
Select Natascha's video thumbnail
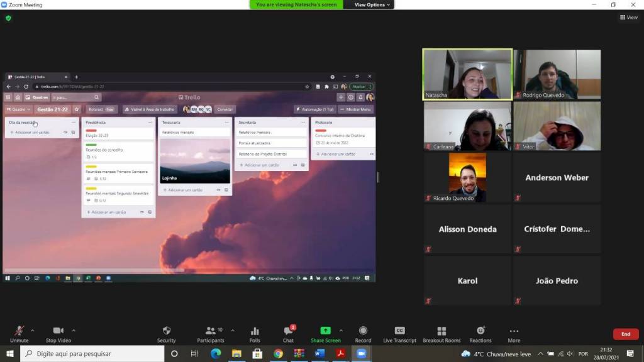tap(467, 74)
